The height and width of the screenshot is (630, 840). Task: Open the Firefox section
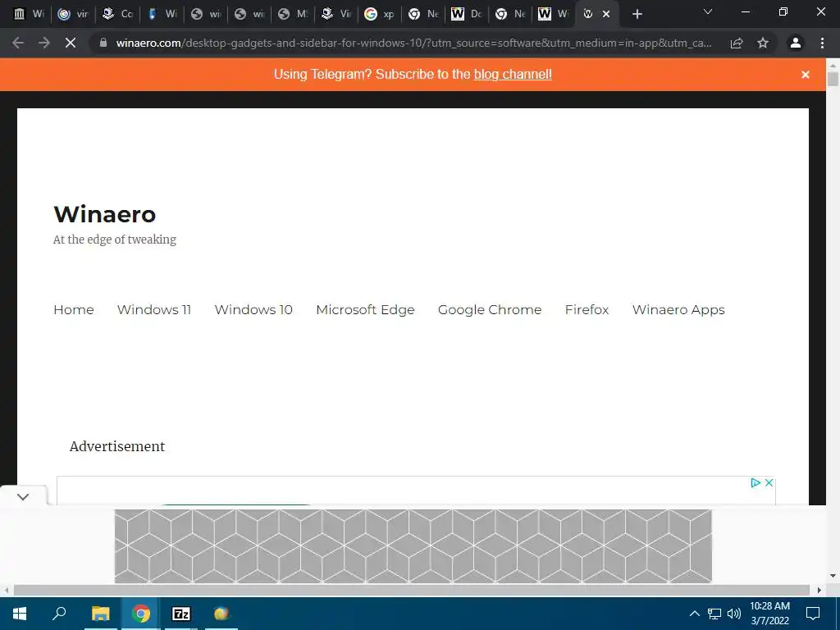point(587,309)
